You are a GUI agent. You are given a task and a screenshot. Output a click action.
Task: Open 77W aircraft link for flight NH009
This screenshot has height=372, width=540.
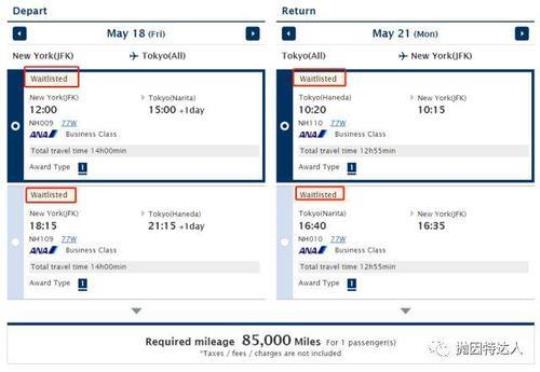click(x=69, y=123)
